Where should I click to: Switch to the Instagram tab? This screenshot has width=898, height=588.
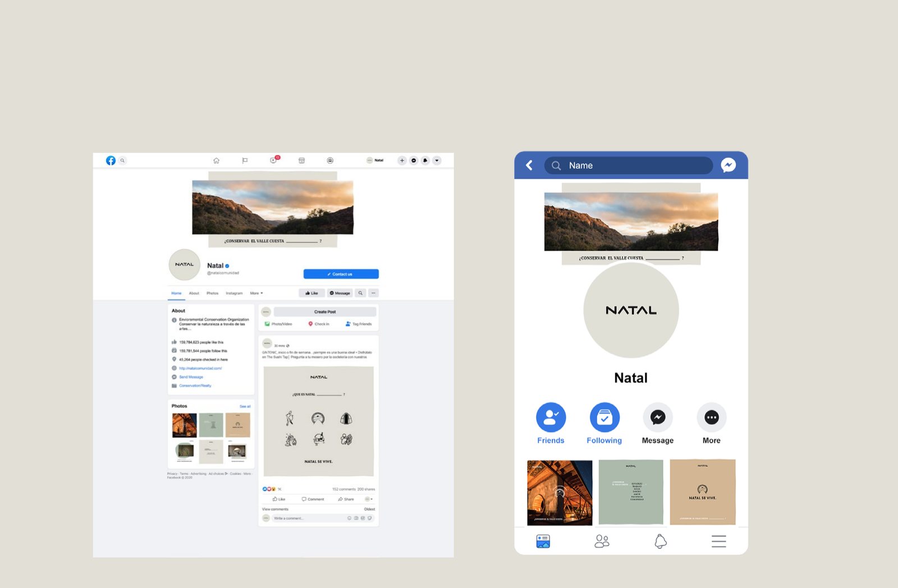(x=234, y=293)
